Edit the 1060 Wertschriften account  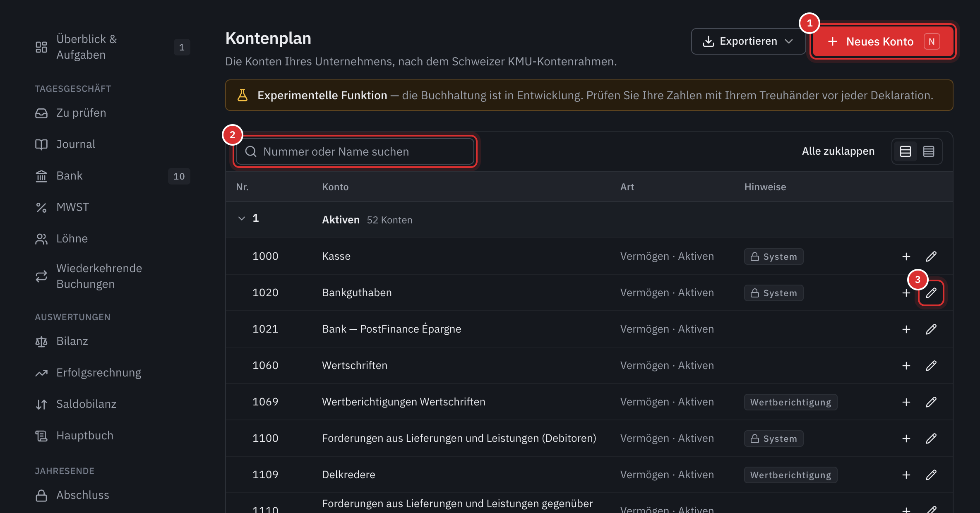931,366
